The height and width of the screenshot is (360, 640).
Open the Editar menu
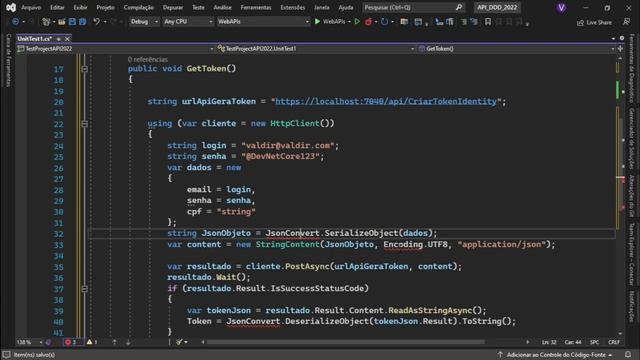[57, 7]
